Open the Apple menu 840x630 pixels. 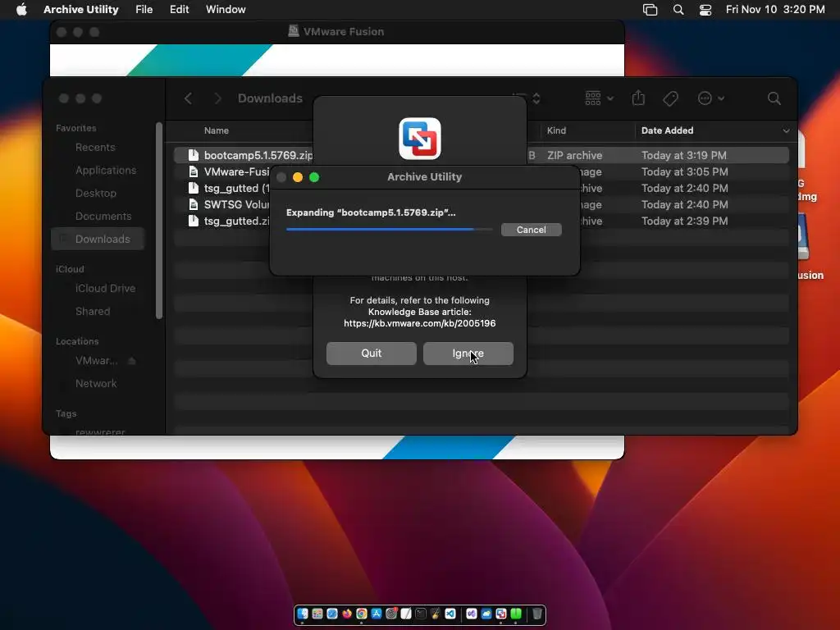(x=21, y=10)
